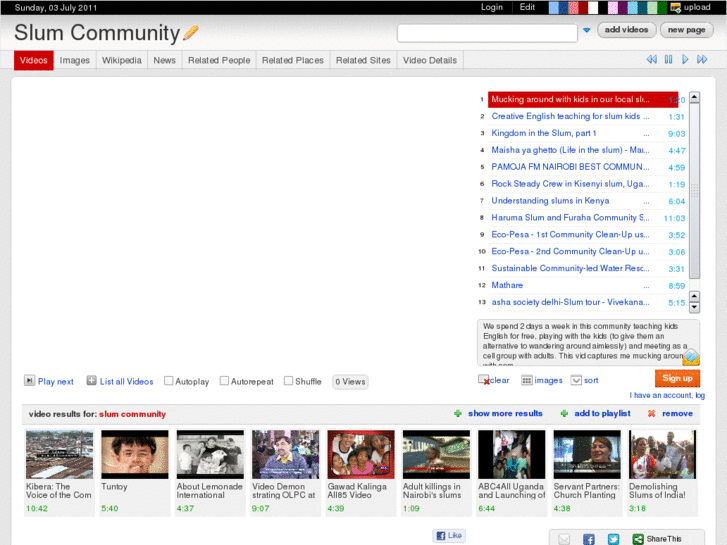Screen dimensions: 727x545
Task: Skip to previous video with rewind icon
Action: click(651, 59)
